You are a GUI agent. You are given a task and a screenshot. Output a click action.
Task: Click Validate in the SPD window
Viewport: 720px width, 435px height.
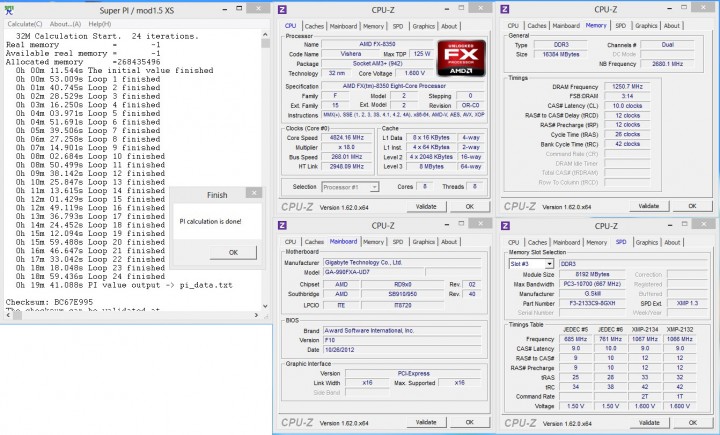click(x=649, y=423)
